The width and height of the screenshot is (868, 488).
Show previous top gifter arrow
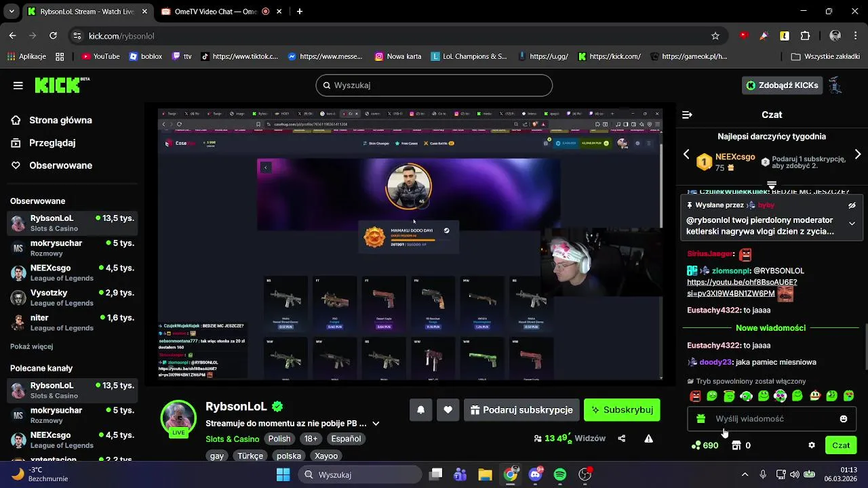(686, 155)
